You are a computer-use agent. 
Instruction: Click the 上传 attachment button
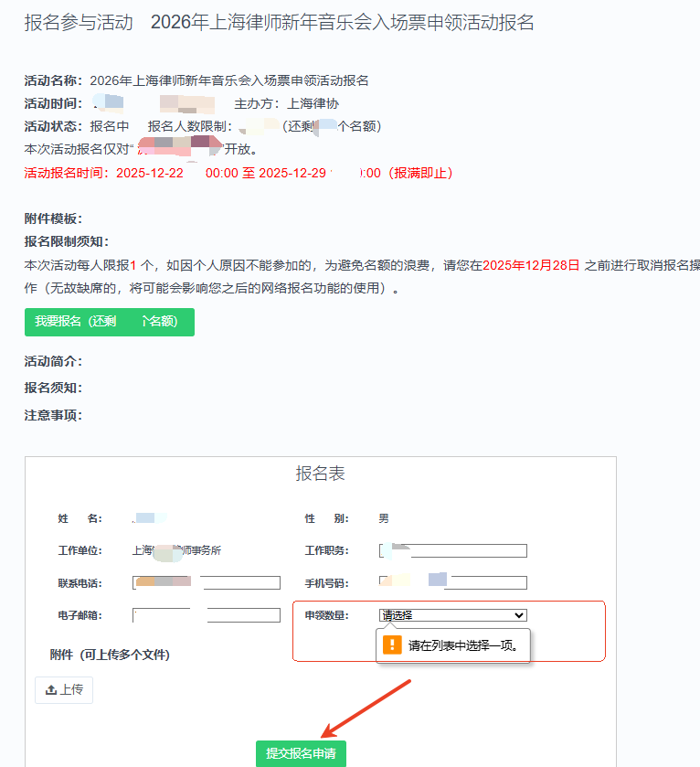(x=64, y=690)
